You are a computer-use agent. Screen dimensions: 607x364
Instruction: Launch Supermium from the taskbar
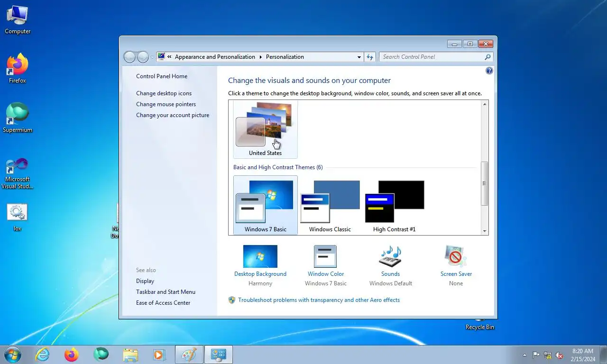[101, 355]
